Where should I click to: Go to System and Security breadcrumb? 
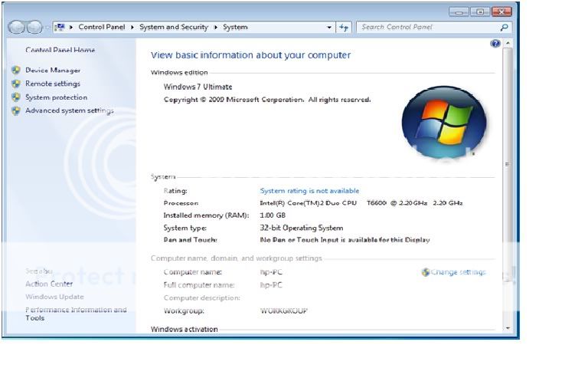coord(174,27)
